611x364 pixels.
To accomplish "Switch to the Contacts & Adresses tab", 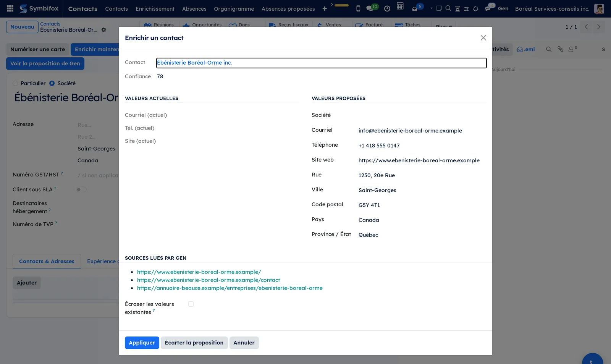I will [47, 261].
